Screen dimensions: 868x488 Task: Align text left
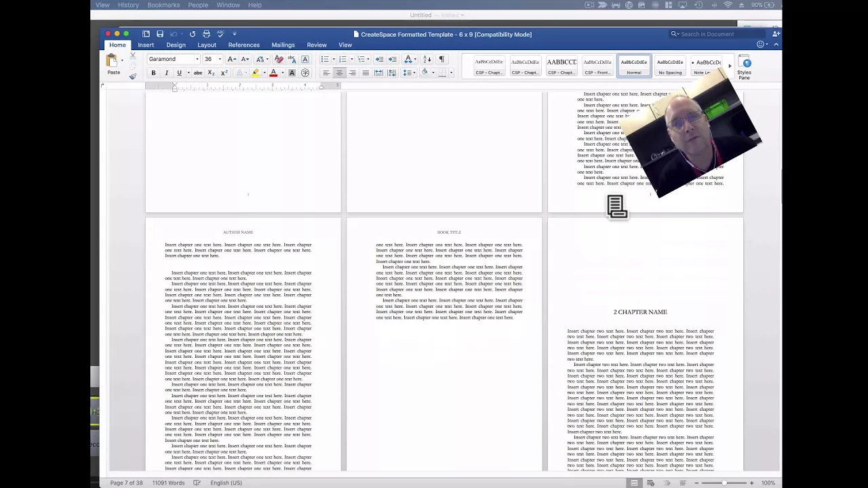(326, 73)
